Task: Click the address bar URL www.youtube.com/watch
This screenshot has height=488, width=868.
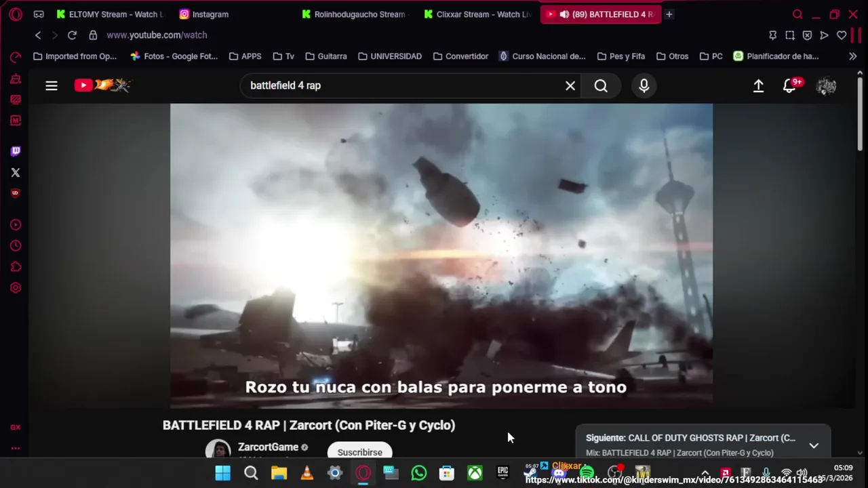Action: pyautogui.click(x=157, y=35)
